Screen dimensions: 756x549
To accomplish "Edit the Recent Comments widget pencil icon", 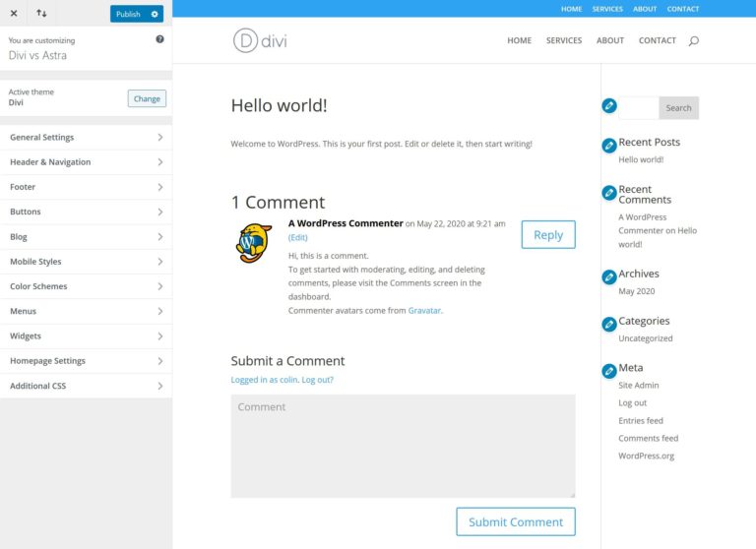I will [609, 193].
